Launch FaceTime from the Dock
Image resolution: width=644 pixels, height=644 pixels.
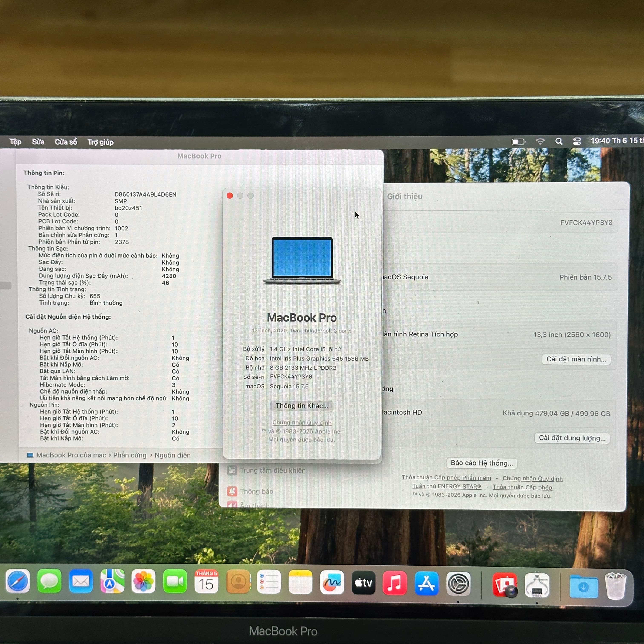tap(175, 581)
